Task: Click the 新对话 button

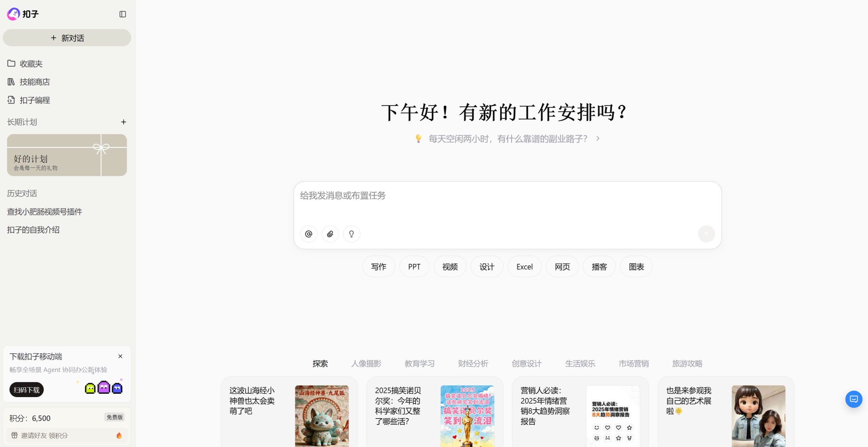Action: pos(67,38)
